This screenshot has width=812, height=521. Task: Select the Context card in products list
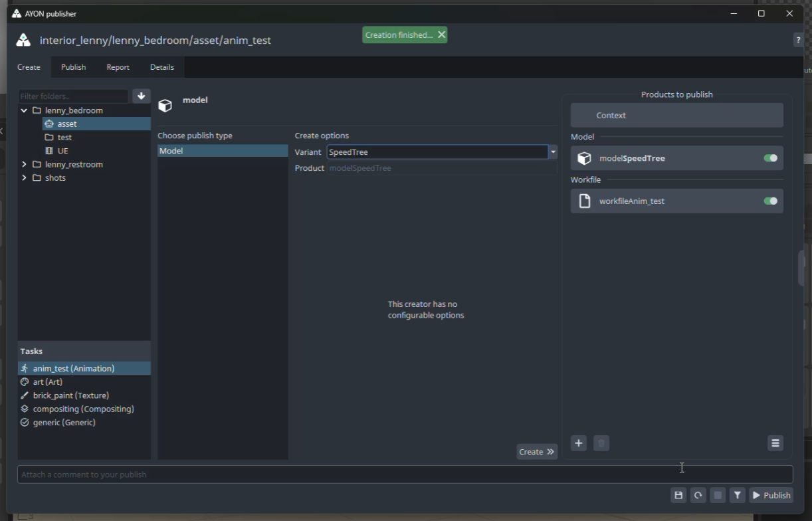click(676, 115)
